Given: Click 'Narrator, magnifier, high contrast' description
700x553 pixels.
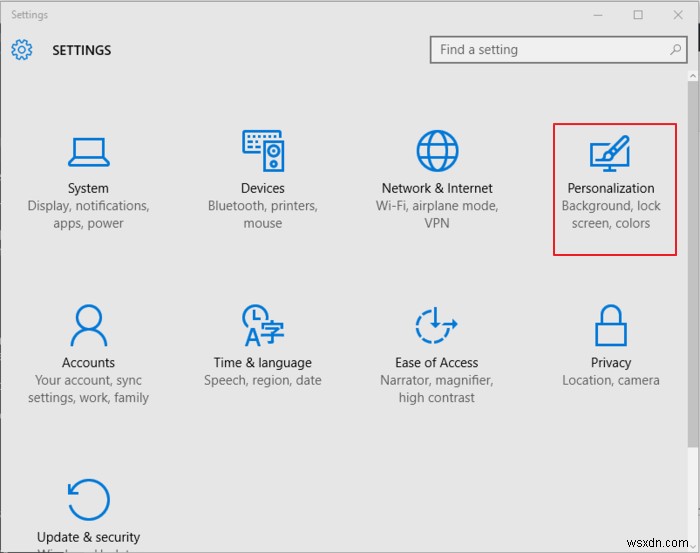Looking at the screenshot, I should 437,389.
